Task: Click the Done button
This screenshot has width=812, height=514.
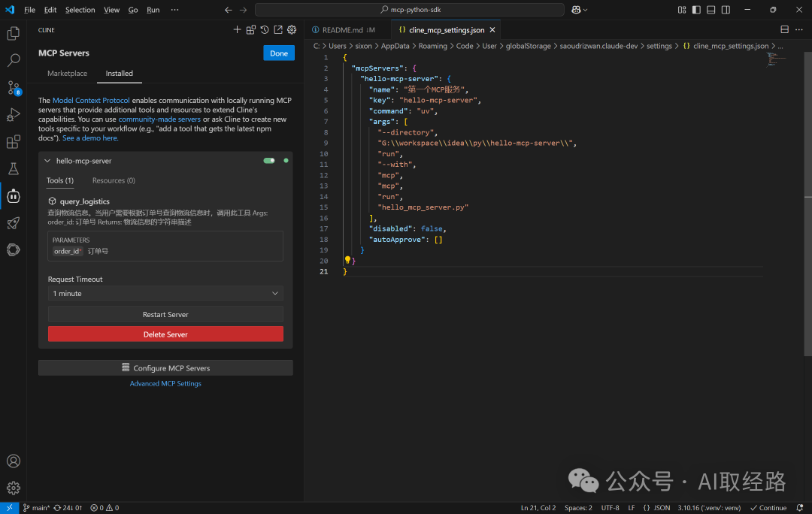Action: (279, 53)
